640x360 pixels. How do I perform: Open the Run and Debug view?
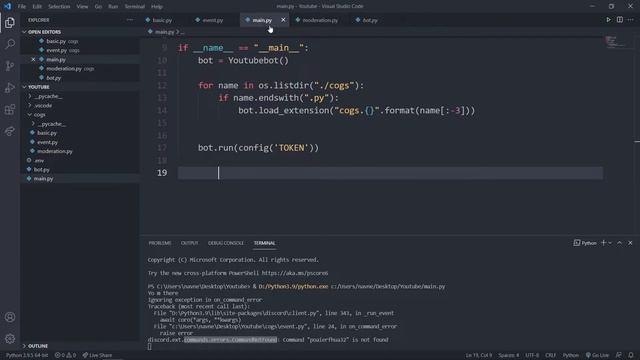click(x=10, y=87)
